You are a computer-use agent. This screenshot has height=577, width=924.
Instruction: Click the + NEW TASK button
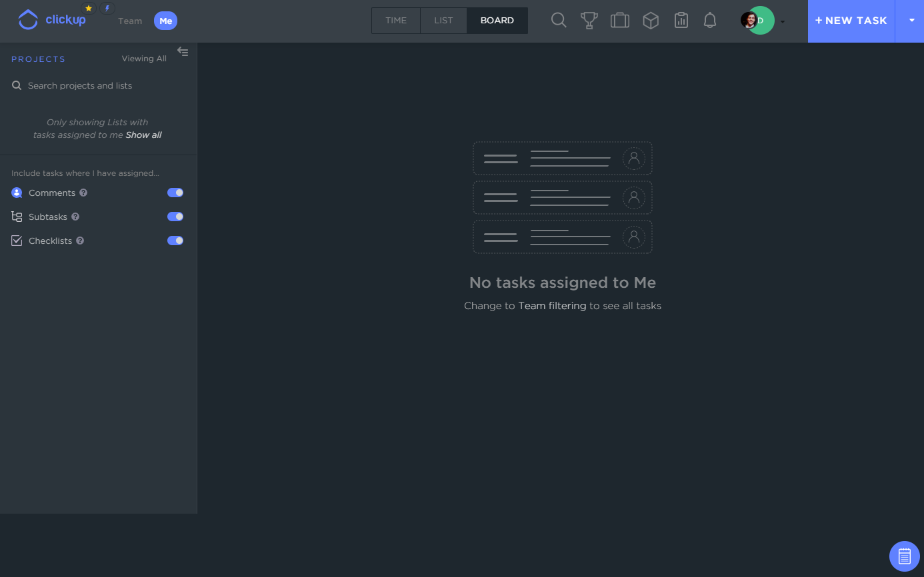[x=851, y=21]
